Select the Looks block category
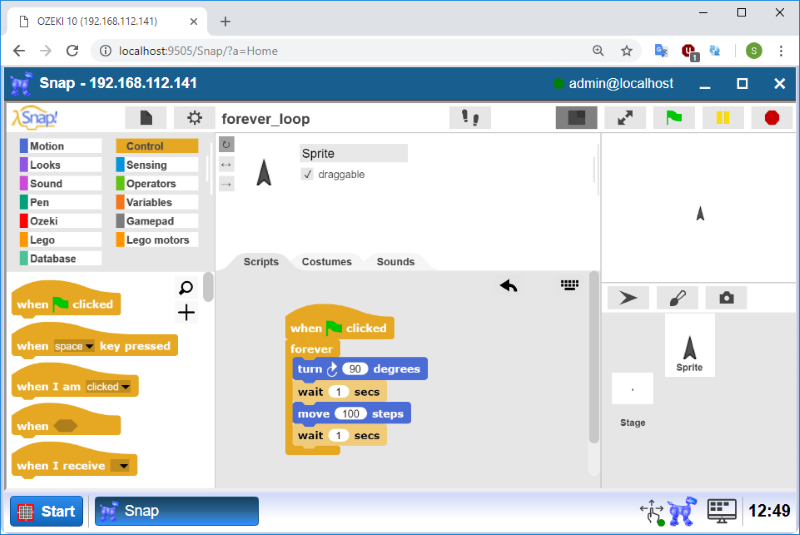The width and height of the screenshot is (800, 535). pos(60,165)
